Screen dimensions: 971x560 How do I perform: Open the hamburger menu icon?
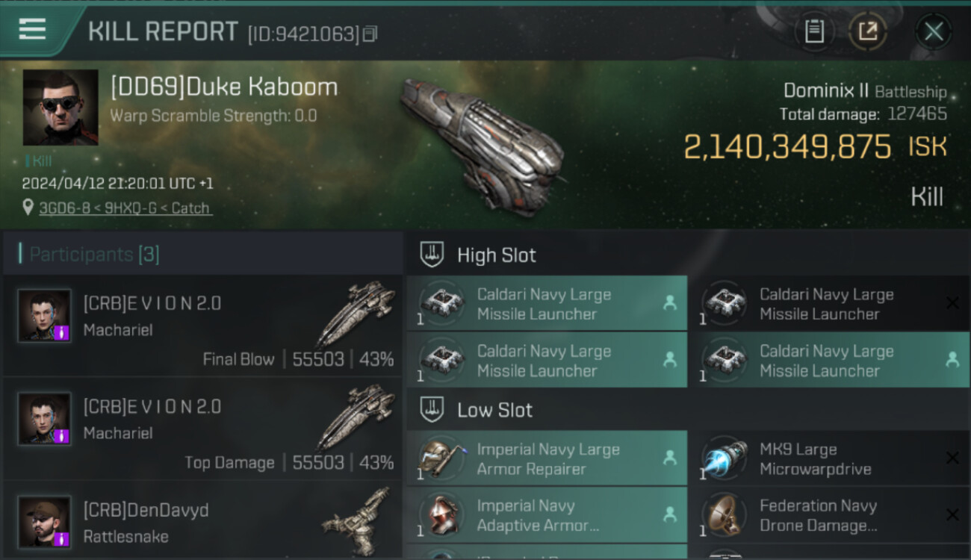[x=32, y=30]
